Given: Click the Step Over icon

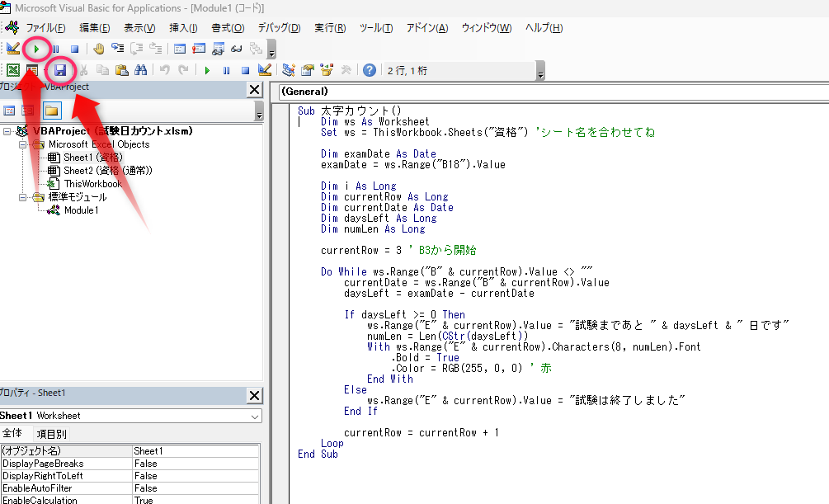Looking at the screenshot, I should pos(136,49).
